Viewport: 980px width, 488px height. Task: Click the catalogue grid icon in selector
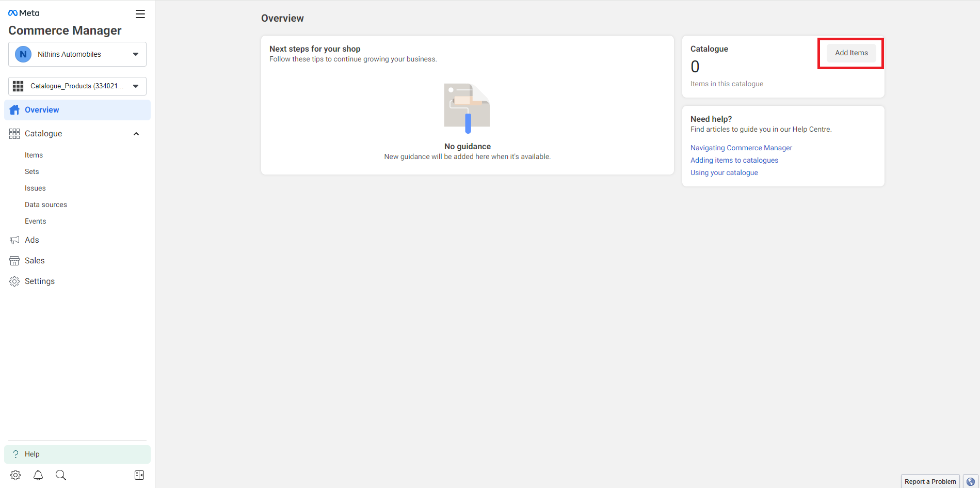pyautogui.click(x=18, y=86)
